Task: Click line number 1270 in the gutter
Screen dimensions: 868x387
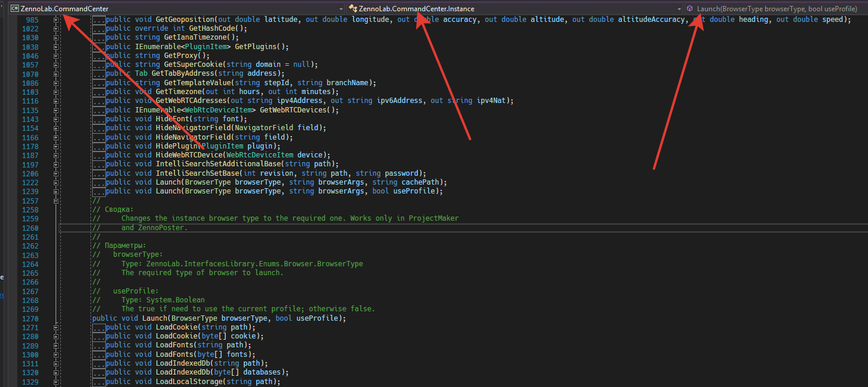Action: [30, 318]
